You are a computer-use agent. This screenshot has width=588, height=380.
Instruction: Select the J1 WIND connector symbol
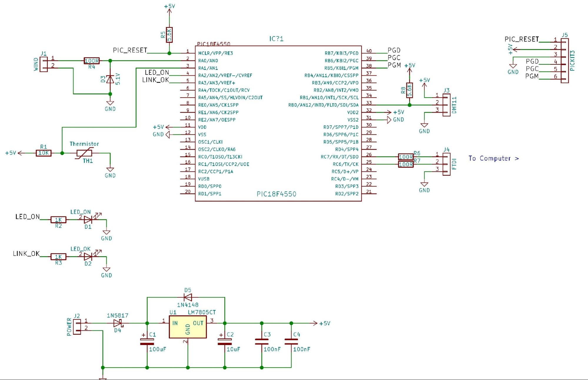(x=44, y=64)
